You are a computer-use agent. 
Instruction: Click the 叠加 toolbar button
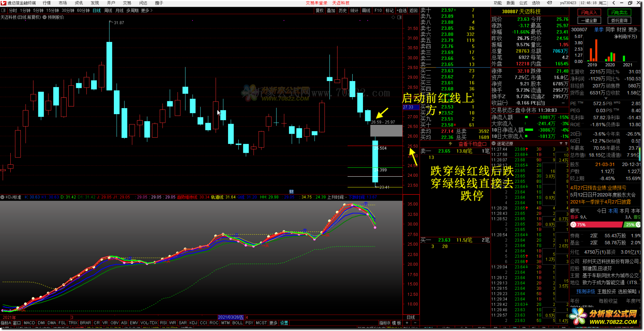pyautogui.click(x=331, y=11)
